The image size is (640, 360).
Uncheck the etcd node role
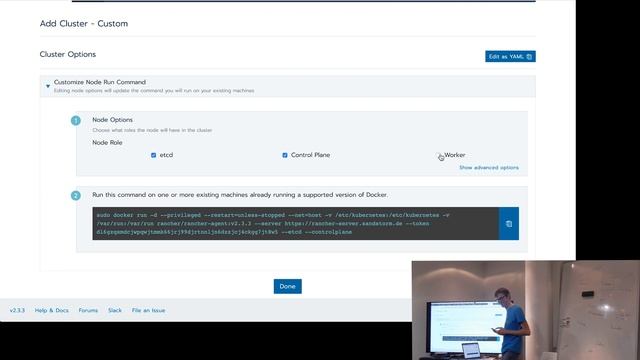(153, 155)
